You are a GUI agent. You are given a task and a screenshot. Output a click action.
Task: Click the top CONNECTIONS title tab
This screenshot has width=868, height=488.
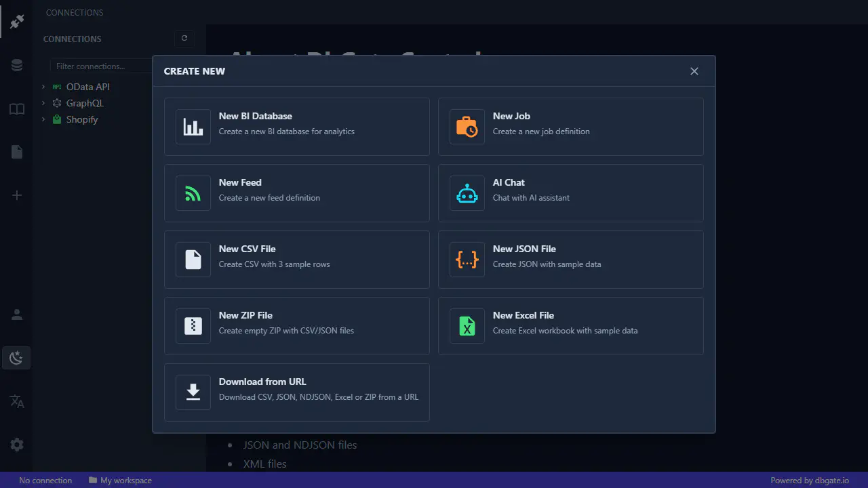pos(75,12)
